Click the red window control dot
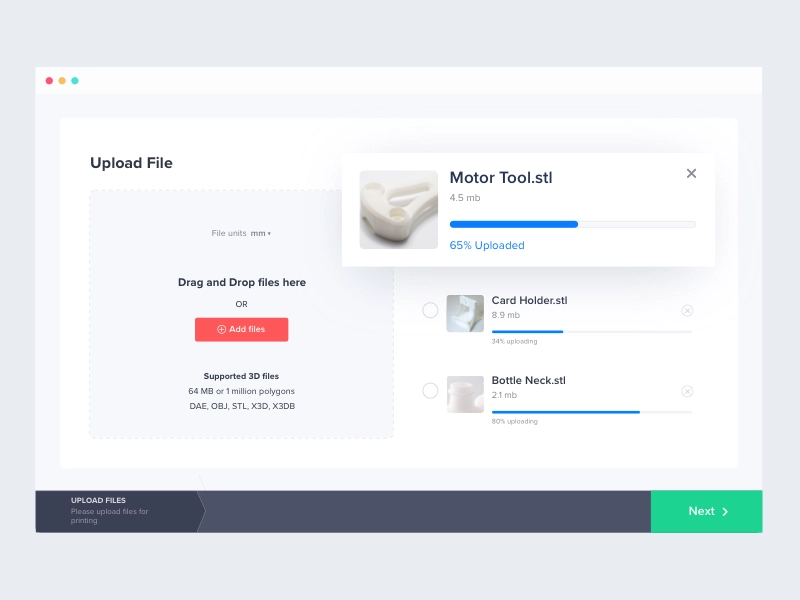Viewport: 800px width, 600px height. 49,81
